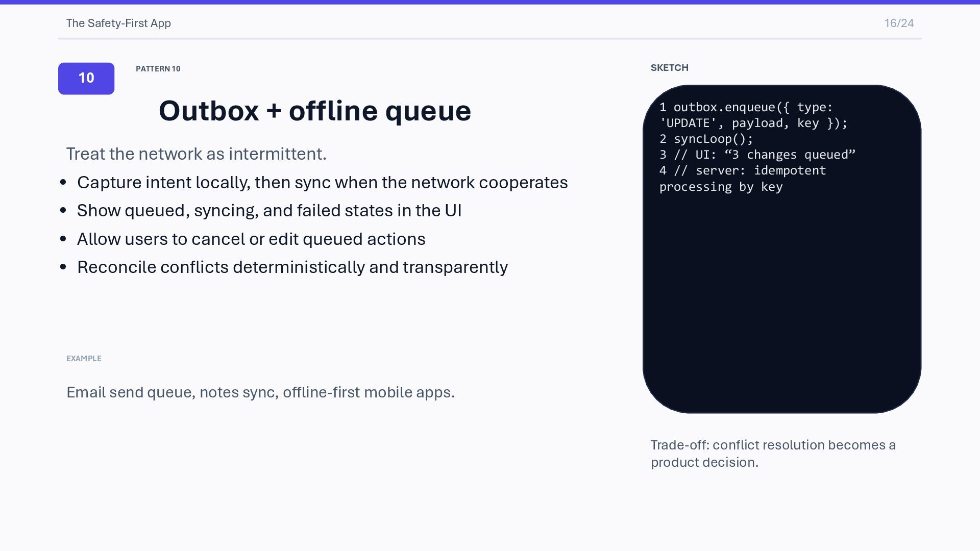Click the SKETCH heading
980x551 pixels.
(669, 68)
